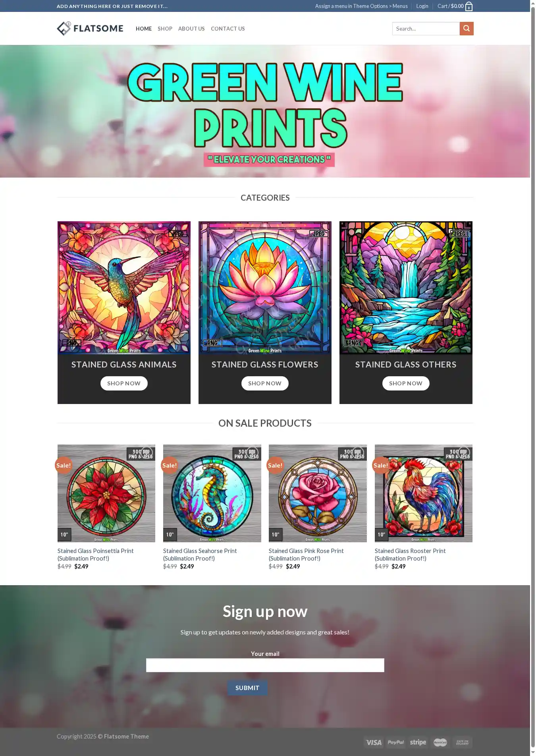Screen dimensions: 536x756
Task: Open the Contact Us menu item
Action: pos(228,29)
